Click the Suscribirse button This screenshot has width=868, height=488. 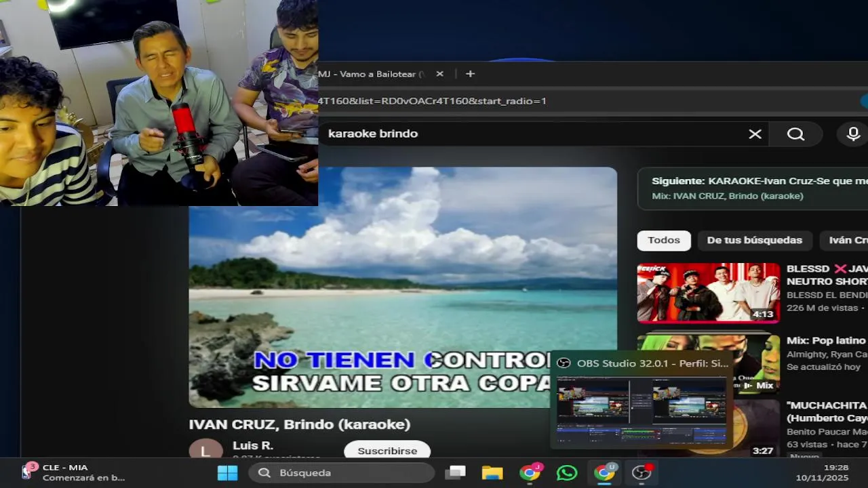click(387, 450)
